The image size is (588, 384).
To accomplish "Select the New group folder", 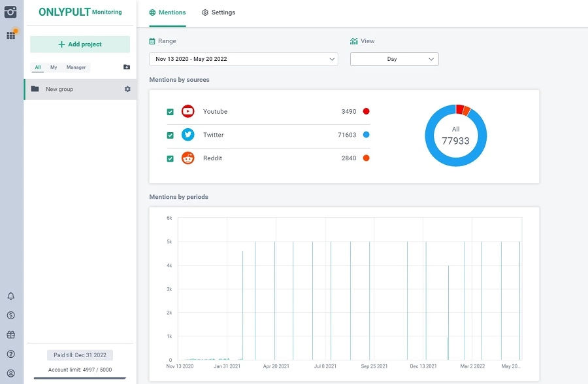I will 59,89.
